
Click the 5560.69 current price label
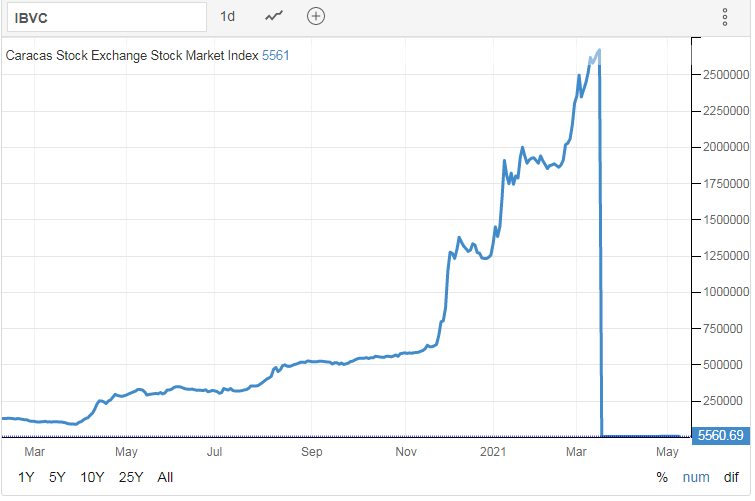pyautogui.click(x=720, y=435)
